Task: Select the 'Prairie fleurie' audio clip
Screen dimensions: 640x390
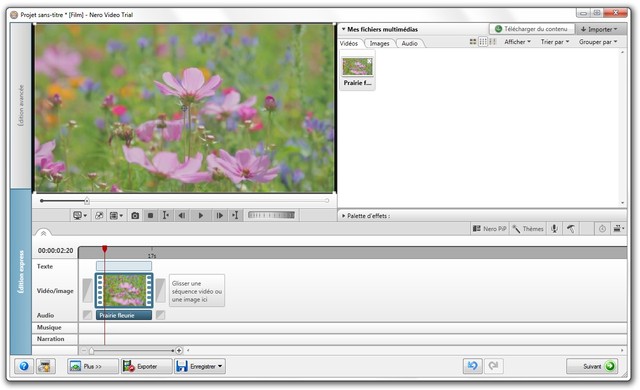Action: click(x=124, y=315)
